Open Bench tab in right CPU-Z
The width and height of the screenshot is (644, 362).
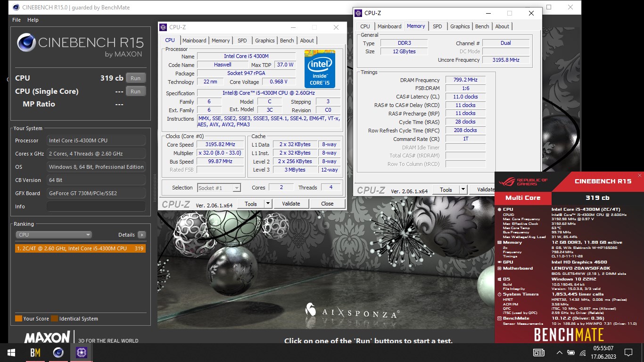pos(482,26)
